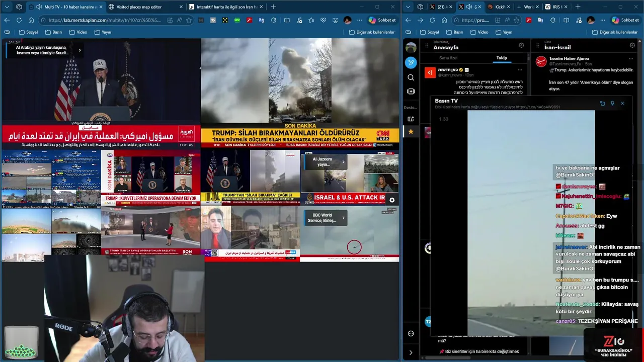This screenshot has height=362, width=644.
Task: Open İran-İsrail column settings
Action: click(x=632, y=45)
